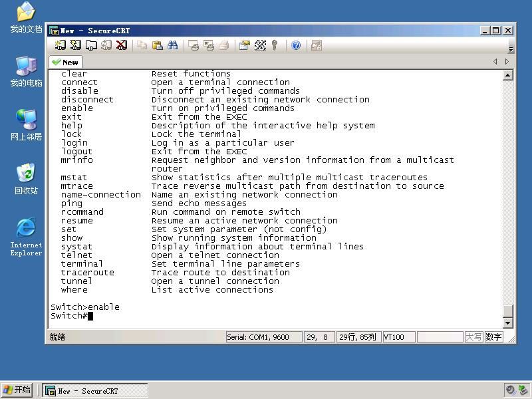Click 'disconnect' command in terminal

(x=87, y=100)
